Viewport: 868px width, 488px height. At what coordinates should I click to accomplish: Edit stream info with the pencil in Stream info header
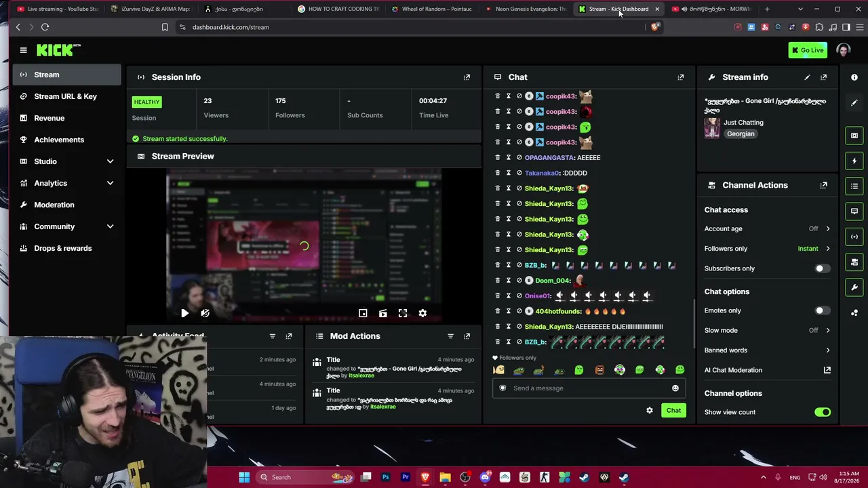[x=807, y=77]
